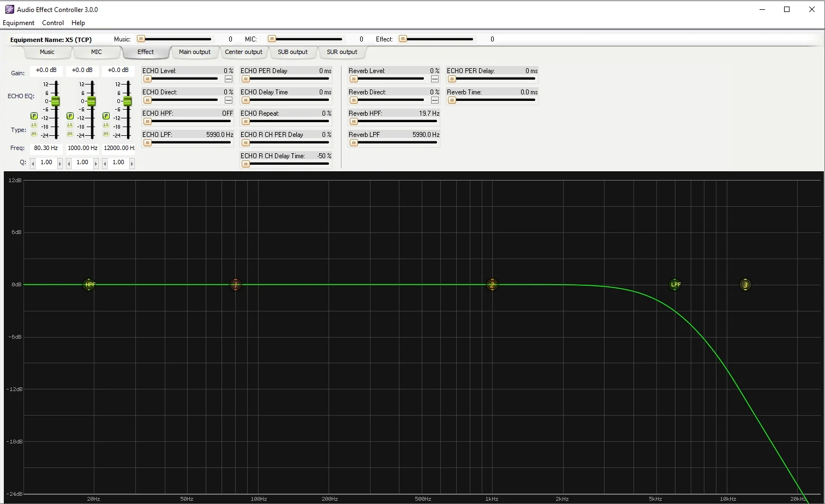825x504 pixels.
Task: Click the ECHO R CH Delay Time slider handle
Action: (246, 164)
